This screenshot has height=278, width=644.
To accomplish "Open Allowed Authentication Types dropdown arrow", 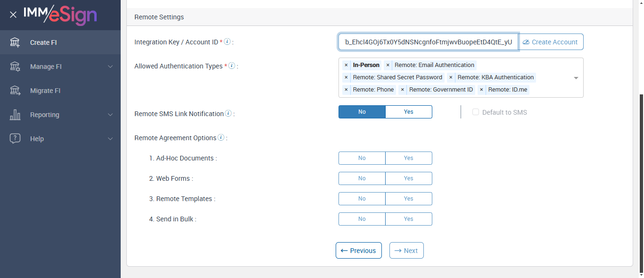I will pos(576,78).
